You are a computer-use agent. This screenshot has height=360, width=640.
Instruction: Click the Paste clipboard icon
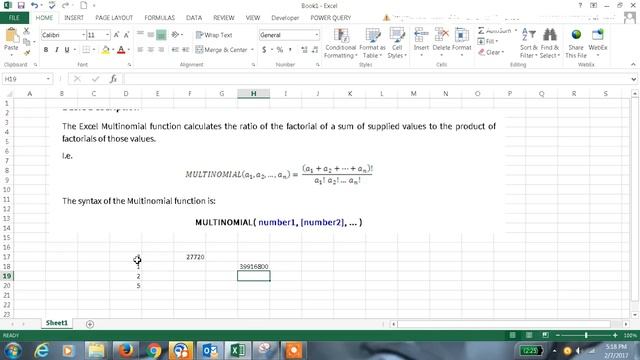tap(11, 36)
